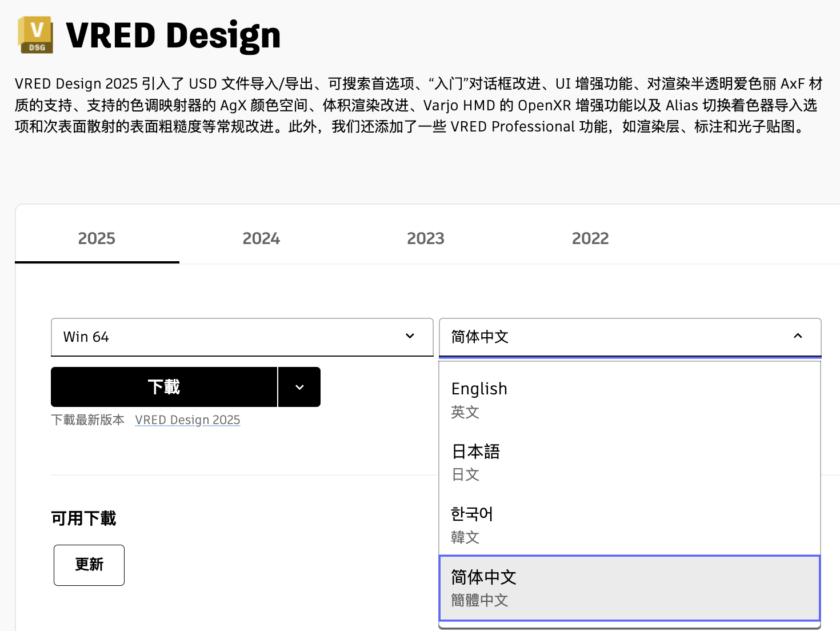
Task: Switch to the 2025 version tab
Action: coord(97,238)
